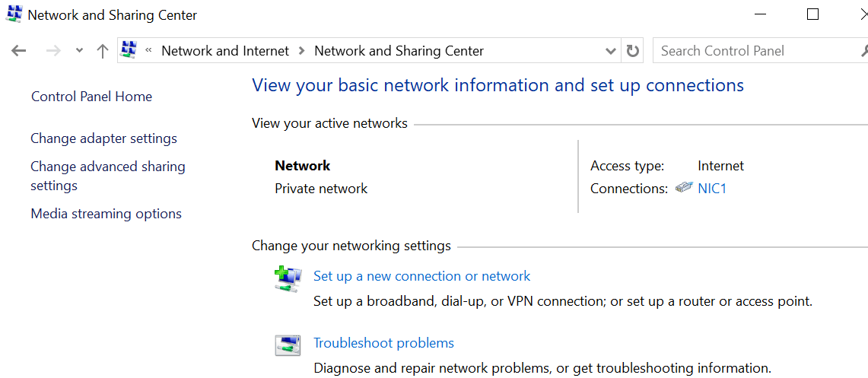Viewport: 868px width, 378px height.
Task: Go up one level with up arrow
Action: [x=103, y=51]
